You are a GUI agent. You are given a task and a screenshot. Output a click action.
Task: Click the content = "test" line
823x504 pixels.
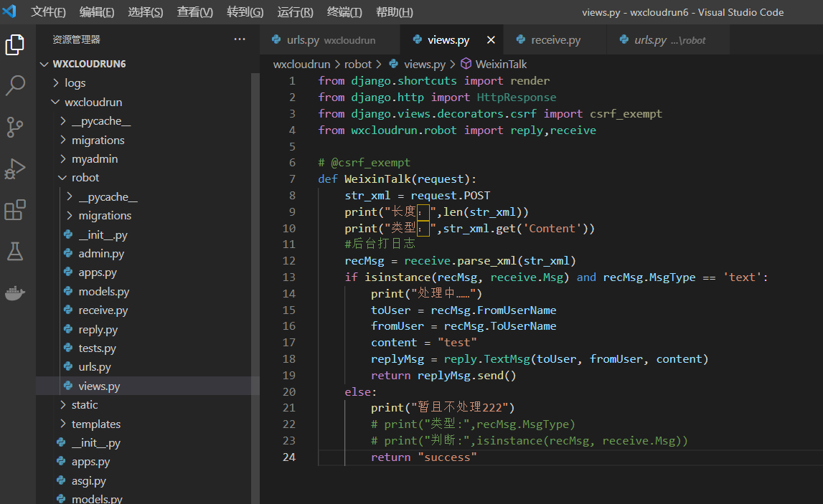(423, 343)
